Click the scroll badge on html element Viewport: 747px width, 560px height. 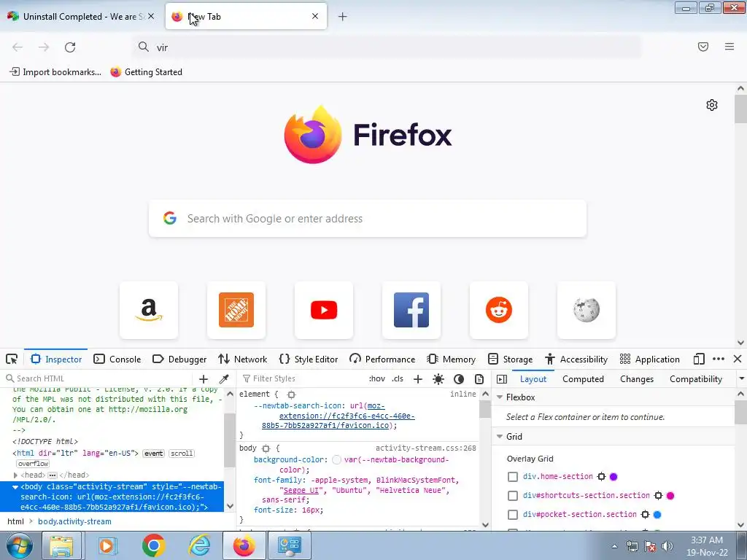[182, 454]
